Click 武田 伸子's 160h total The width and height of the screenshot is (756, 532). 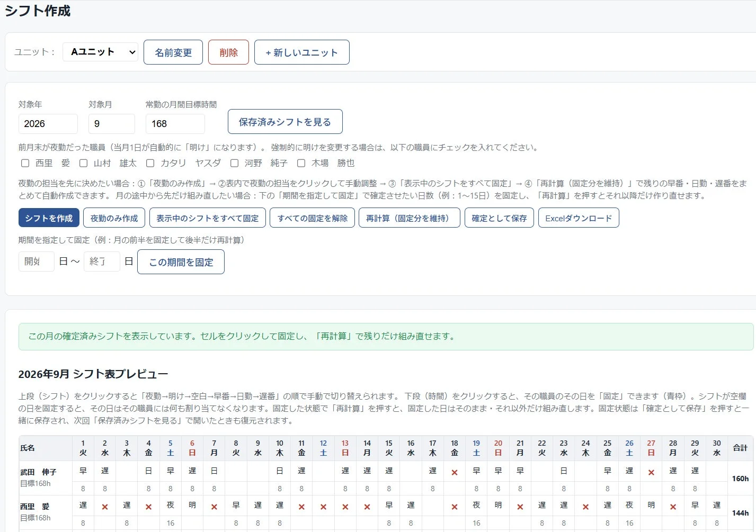tap(740, 479)
